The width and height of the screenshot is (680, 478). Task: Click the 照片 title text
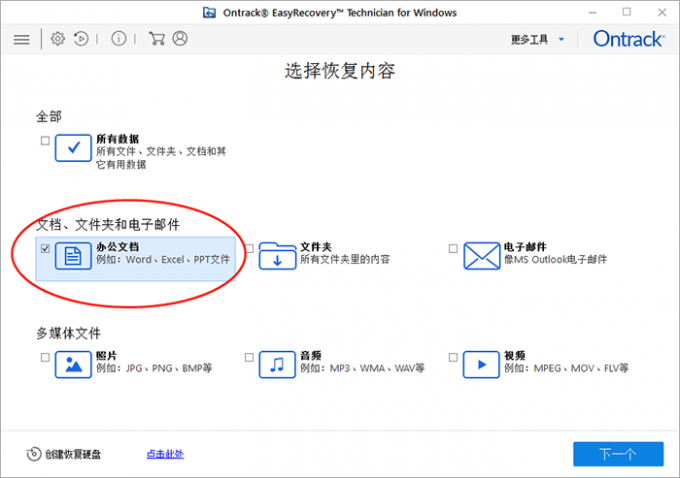coord(107,356)
